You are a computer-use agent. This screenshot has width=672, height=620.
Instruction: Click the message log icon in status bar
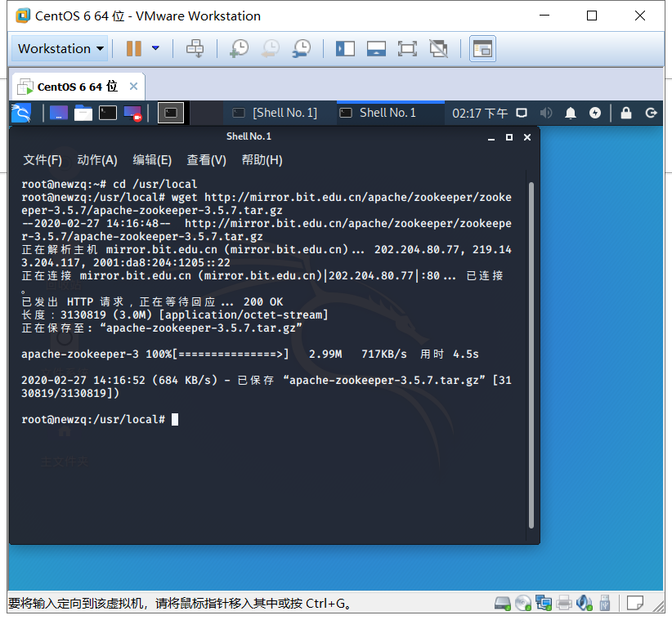click(x=634, y=604)
